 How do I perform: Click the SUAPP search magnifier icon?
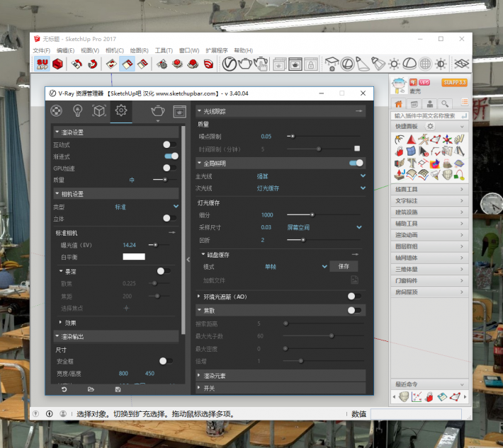coord(445,103)
